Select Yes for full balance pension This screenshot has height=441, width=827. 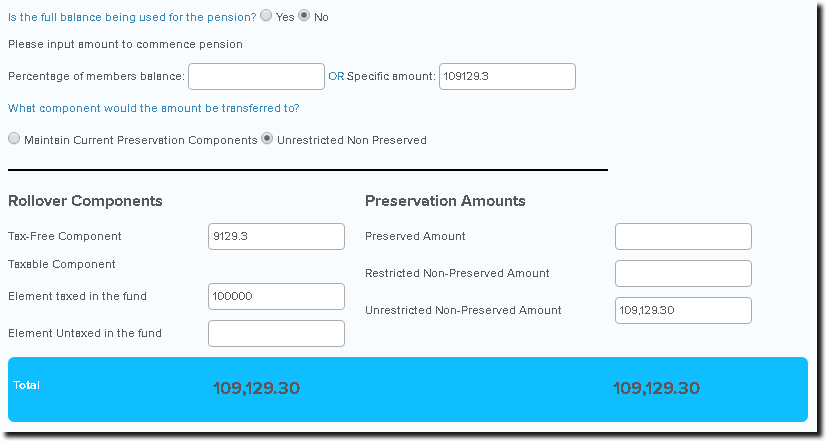(265, 16)
